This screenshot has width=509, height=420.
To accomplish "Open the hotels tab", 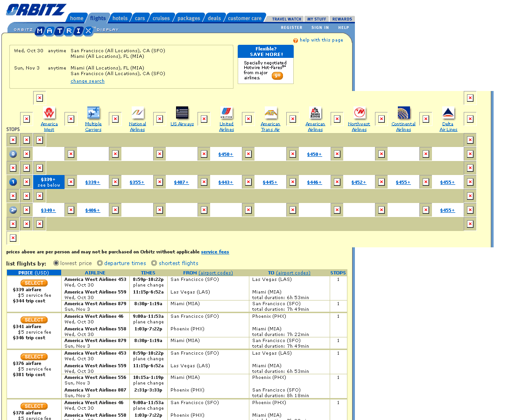I will point(120,18).
